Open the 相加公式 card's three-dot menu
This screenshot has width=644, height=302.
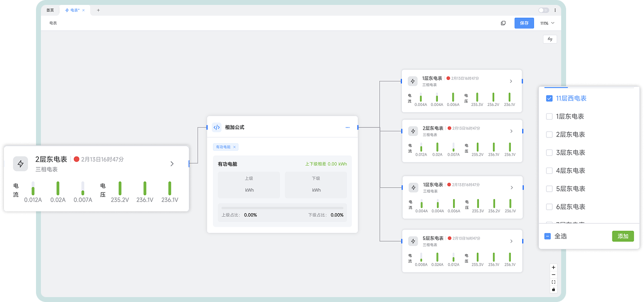pos(348,127)
